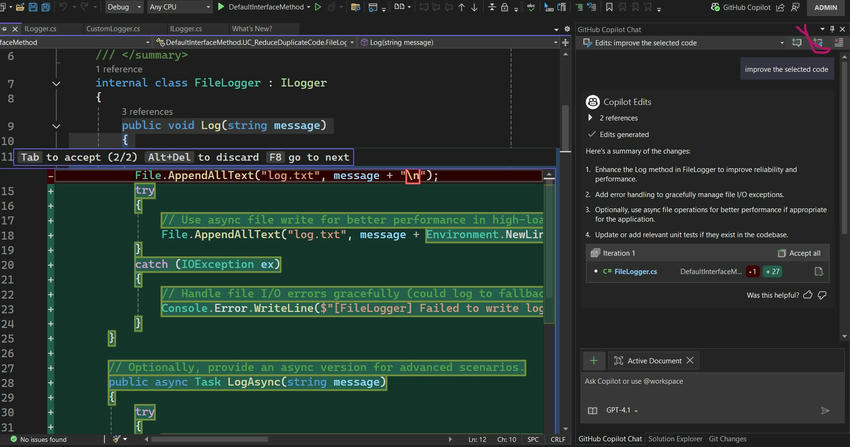Viewport: 850px width, 447px height.
Task: Click the plus button to add context
Action: click(x=593, y=360)
